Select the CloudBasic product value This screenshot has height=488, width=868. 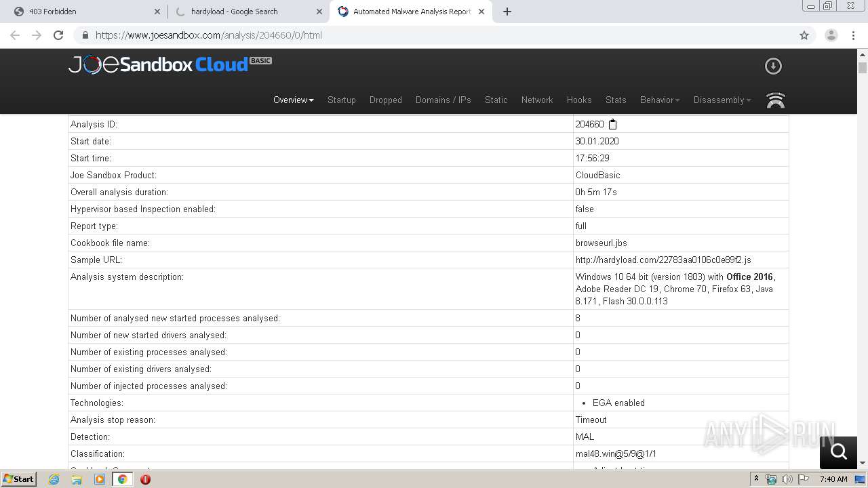[597, 175]
